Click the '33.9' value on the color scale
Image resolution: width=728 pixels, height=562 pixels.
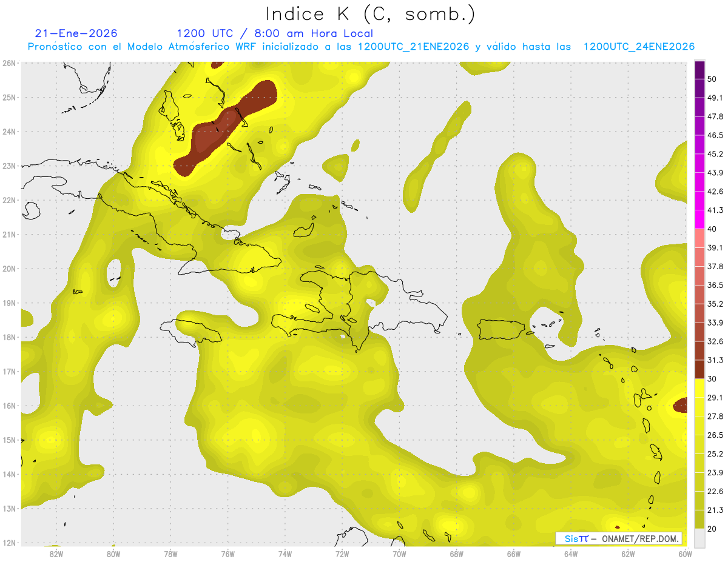(x=715, y=323)
